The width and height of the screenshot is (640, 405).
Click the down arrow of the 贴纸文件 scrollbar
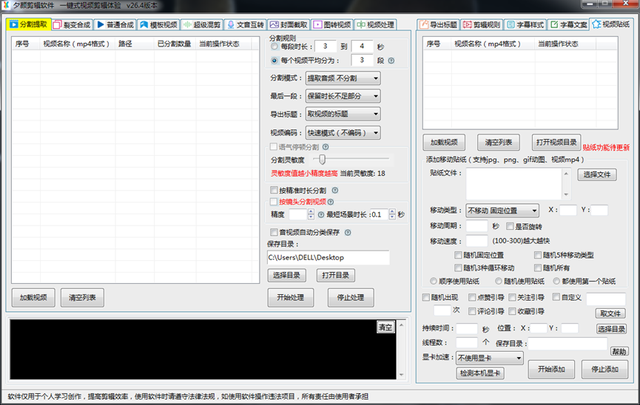click(566, 195)
